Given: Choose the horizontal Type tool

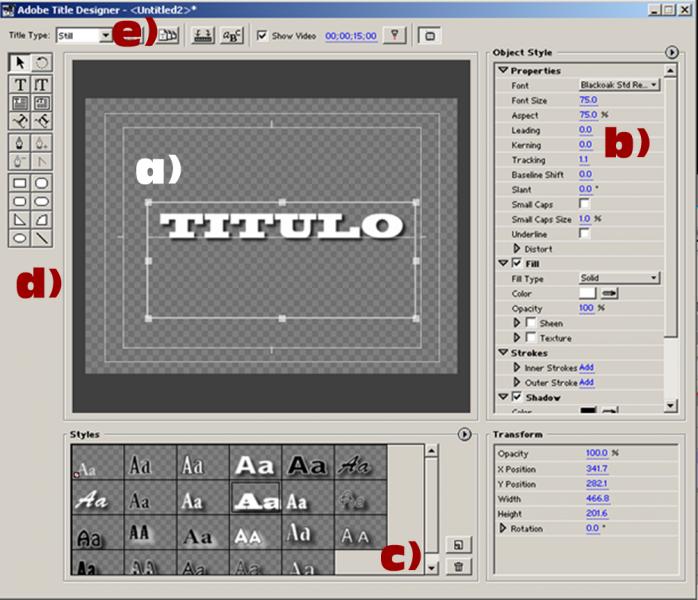Looking at the screenshot, I should click(20, 85).
